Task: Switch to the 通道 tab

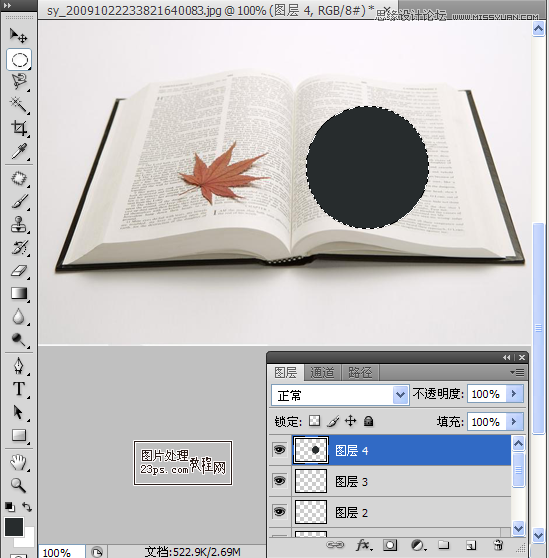Action: (x=322, y=373)
